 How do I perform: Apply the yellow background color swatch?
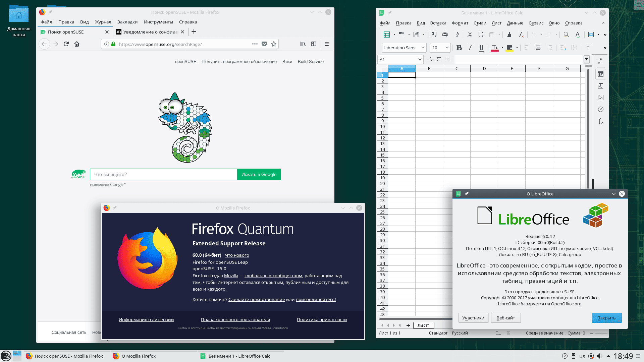click(x=509, y=48)
